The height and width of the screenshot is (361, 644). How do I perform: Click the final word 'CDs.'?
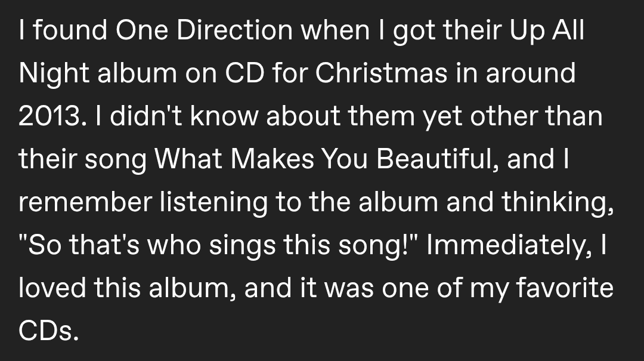pyautogui.click(x=48, y=330)
